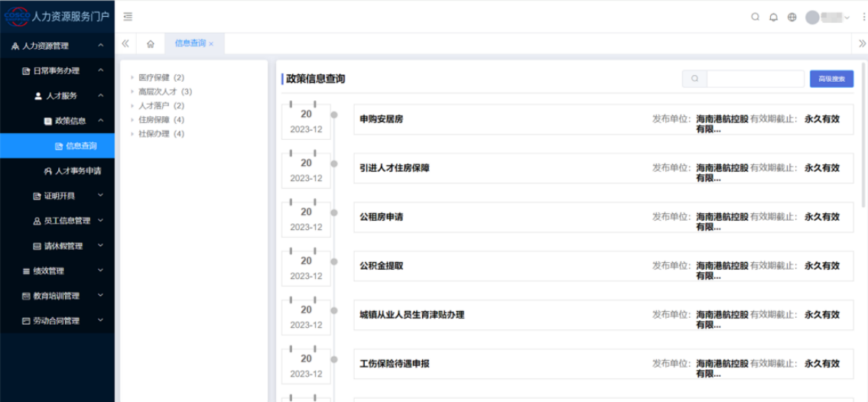Click the globe language icon
The height and width of the screenshot is (402, 868).
tap(792, 17)
